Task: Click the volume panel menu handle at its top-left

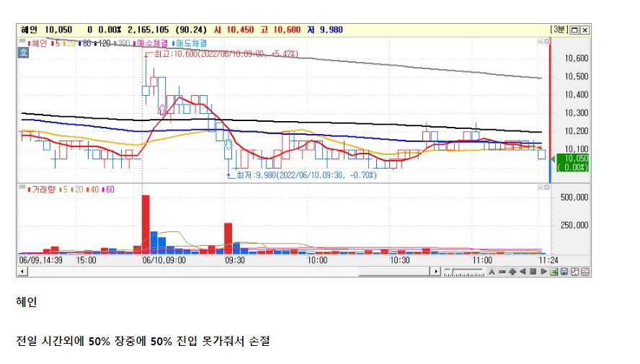Action: 22,187
